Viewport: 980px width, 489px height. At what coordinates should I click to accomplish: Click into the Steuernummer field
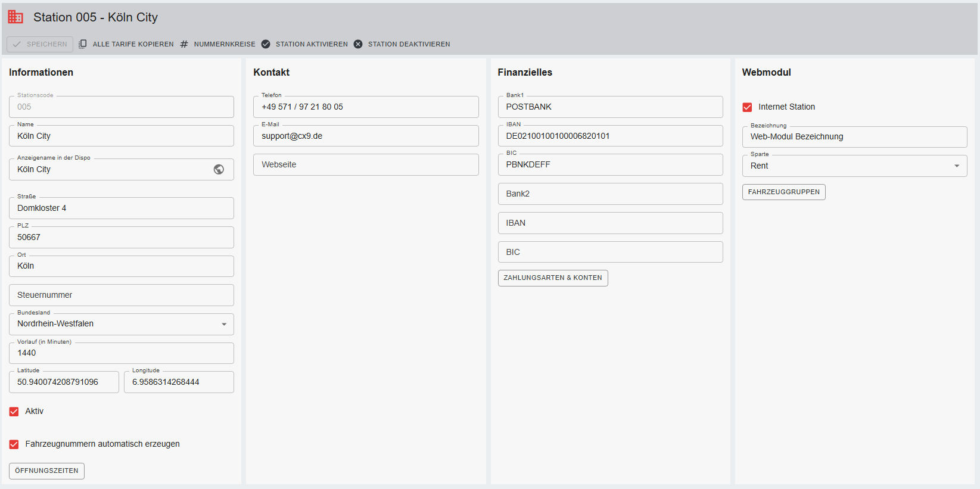[x=121, y=295]
